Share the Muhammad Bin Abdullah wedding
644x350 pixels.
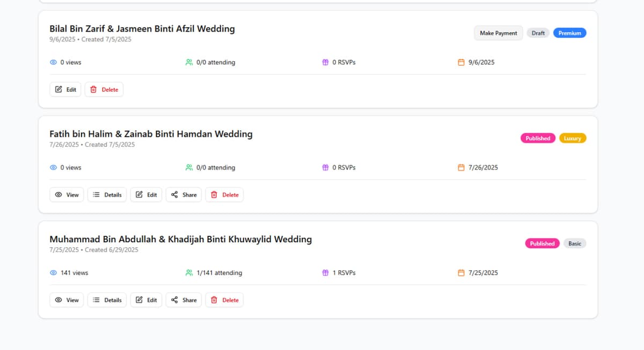184,300
